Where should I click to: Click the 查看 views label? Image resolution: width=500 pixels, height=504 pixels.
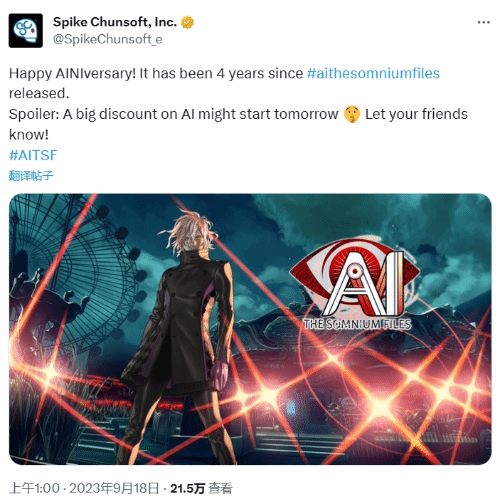coord(220,489)
